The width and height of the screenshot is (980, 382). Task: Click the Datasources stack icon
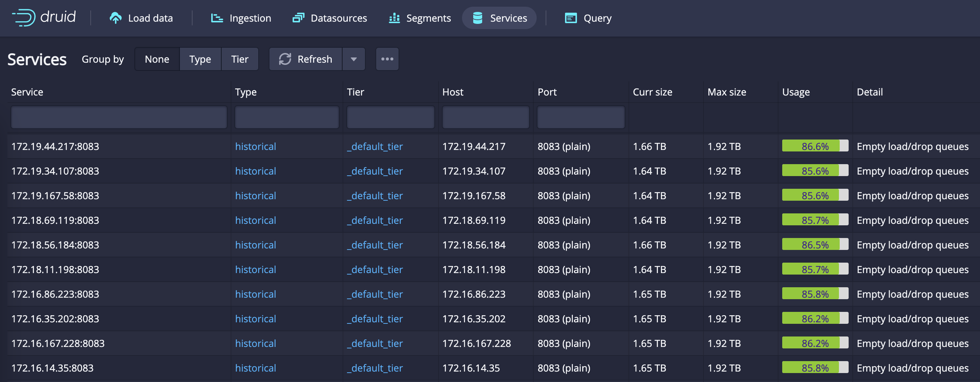(298, 18)
